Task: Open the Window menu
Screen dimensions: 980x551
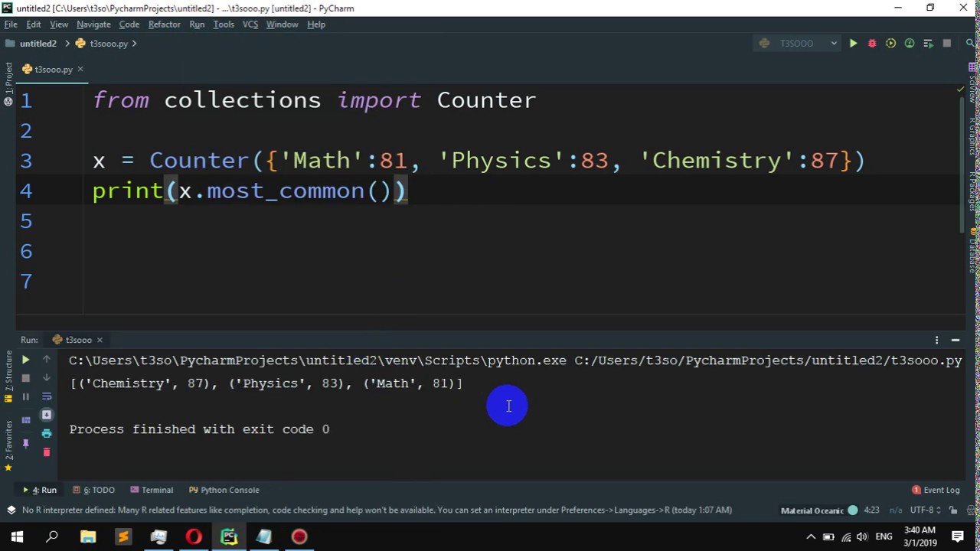Action: click(x=282, y=24)
